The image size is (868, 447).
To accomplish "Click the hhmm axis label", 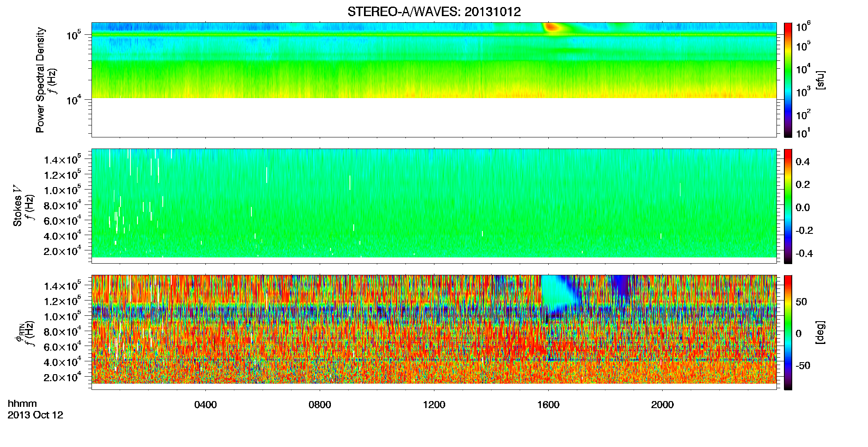I will click(22, 404).
